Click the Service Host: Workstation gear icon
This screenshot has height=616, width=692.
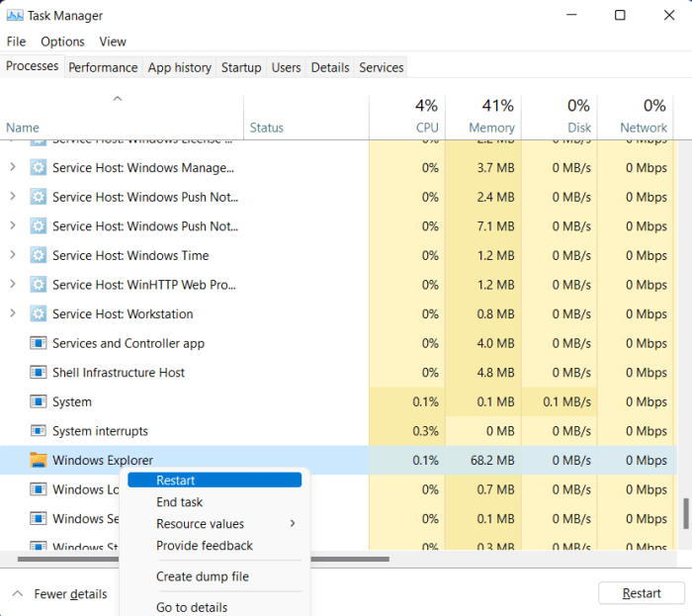click(39, 313)
